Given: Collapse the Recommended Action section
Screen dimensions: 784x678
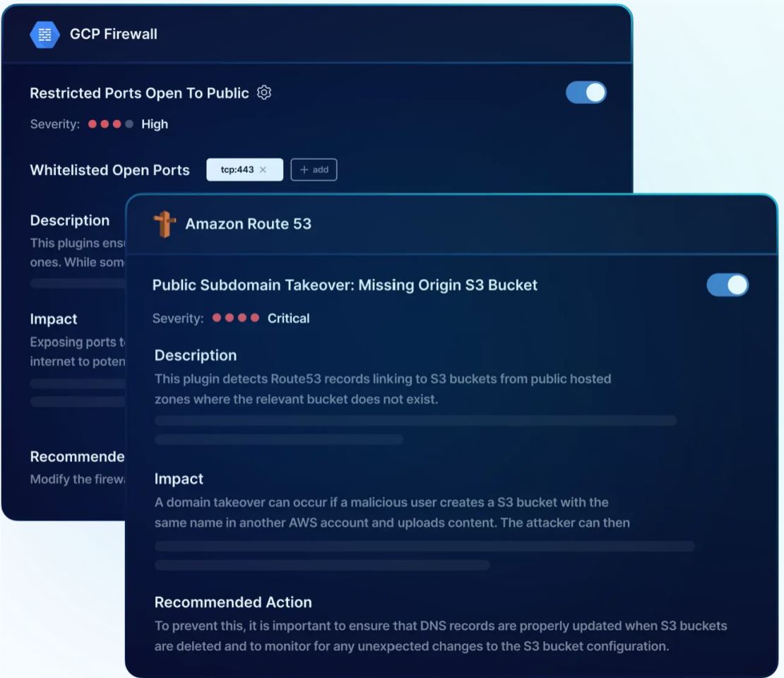Looking at the screenshot, I should tap(233, 602).
